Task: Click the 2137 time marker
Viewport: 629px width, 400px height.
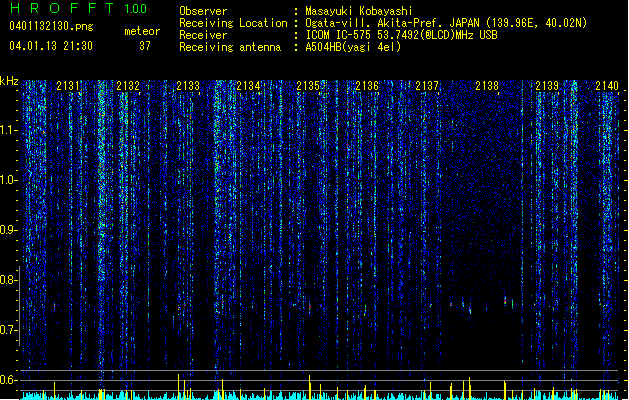Action: tap(427, 86)
